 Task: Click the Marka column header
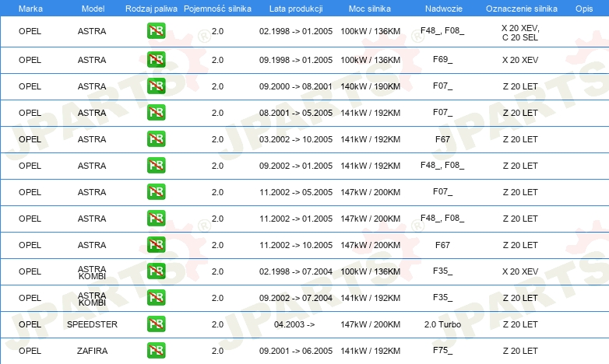30,9
